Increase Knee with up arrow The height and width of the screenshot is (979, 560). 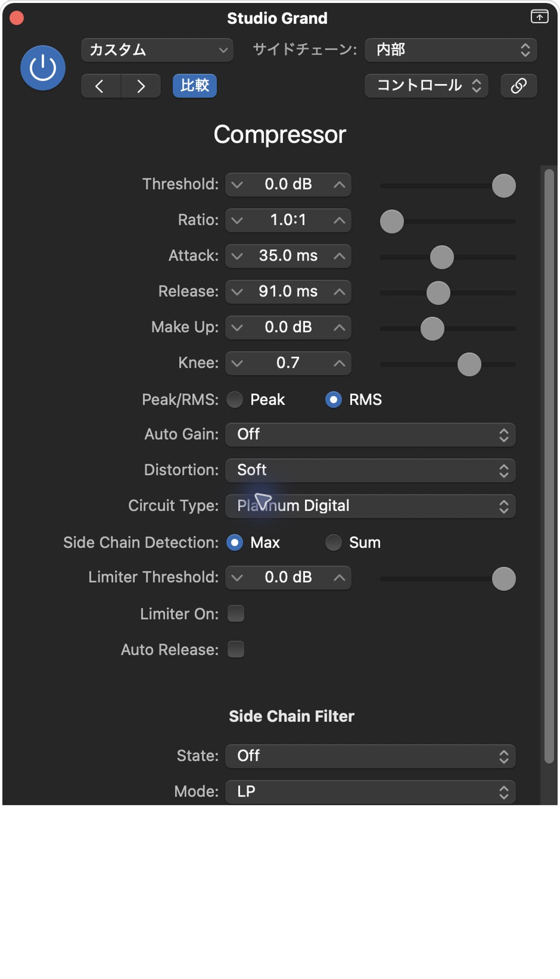tap(340, 364)
